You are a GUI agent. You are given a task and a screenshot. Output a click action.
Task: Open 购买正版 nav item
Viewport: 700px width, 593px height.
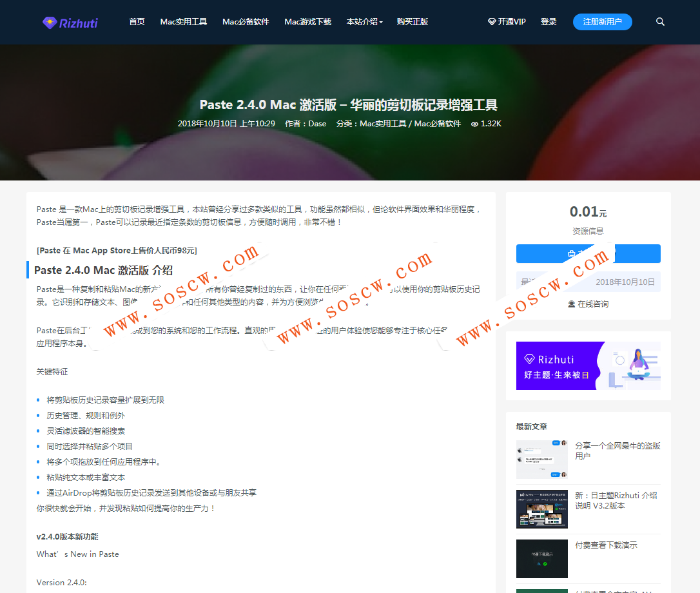pos(412,22)
